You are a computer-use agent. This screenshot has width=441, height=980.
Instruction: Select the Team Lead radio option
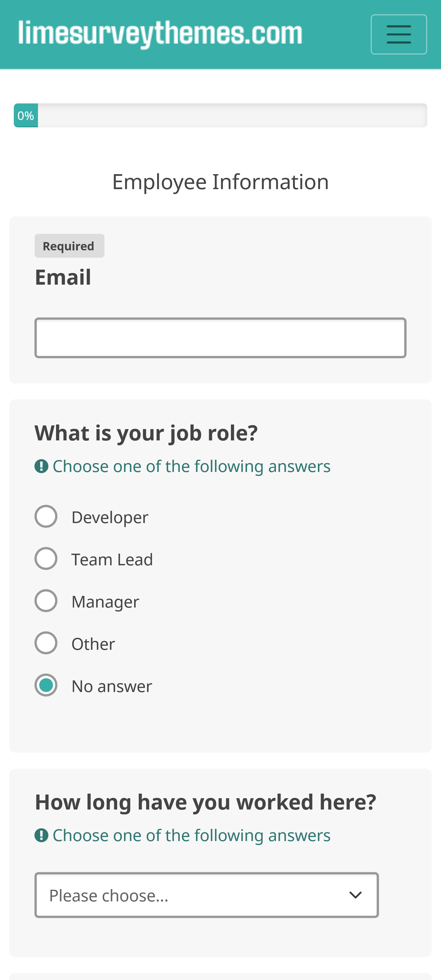(46, 559)
